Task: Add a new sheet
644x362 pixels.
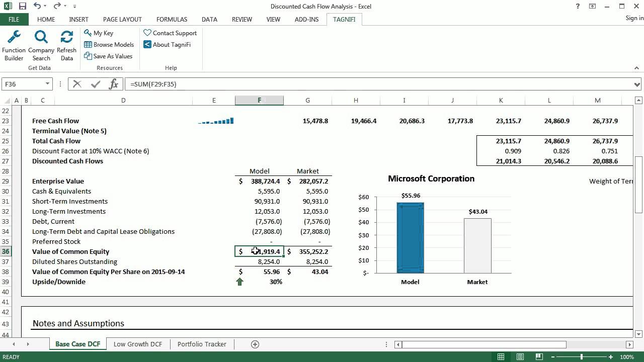Action: pos(255,344)
